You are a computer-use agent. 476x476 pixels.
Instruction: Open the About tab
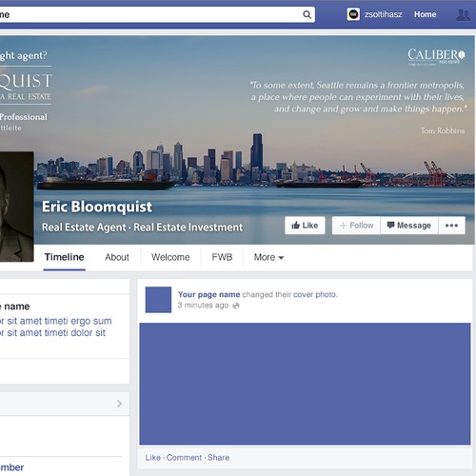pyautogui.click(x=117, y=257)
